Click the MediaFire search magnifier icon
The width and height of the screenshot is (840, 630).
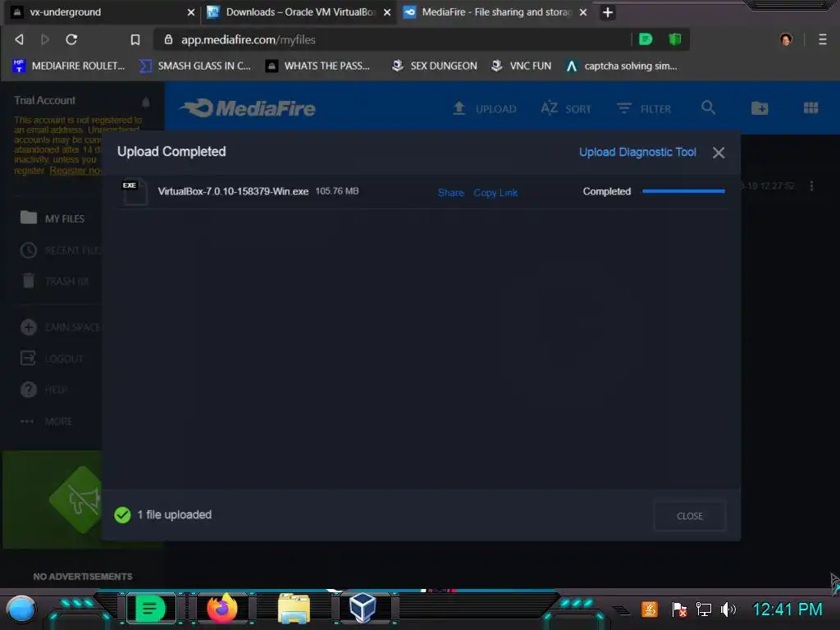pos(708,107)
